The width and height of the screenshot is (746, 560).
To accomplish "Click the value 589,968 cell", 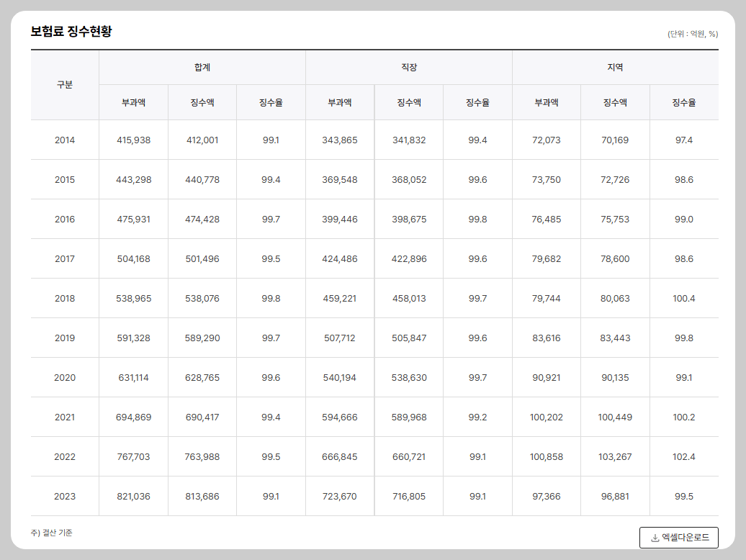I will click(x=409, y=417).
